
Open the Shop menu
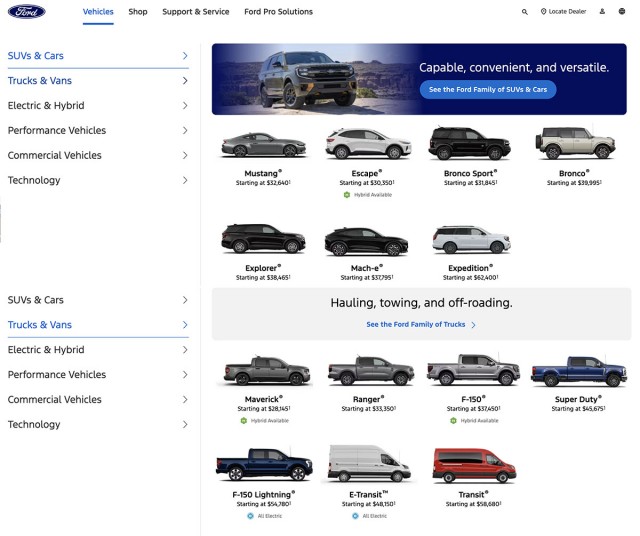tap(138, 12)
